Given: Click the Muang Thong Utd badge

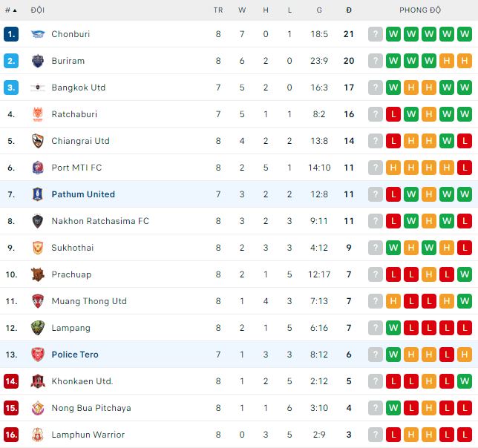Looking at the screenshot, I should [38, 301].
